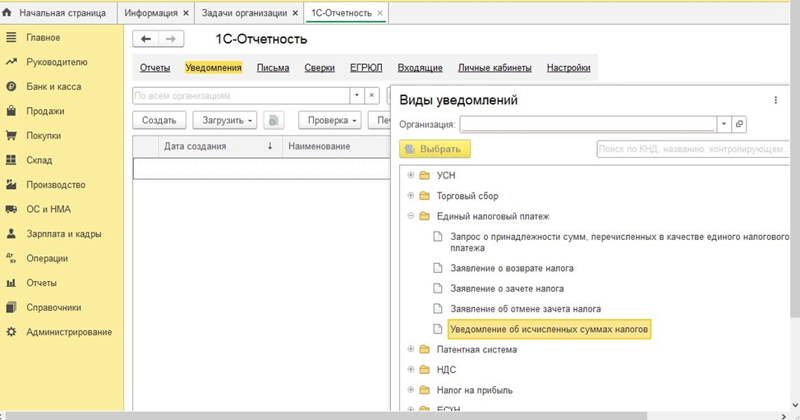800x420 pixels.
Task: Click the Организация input field
Action: 588,124
